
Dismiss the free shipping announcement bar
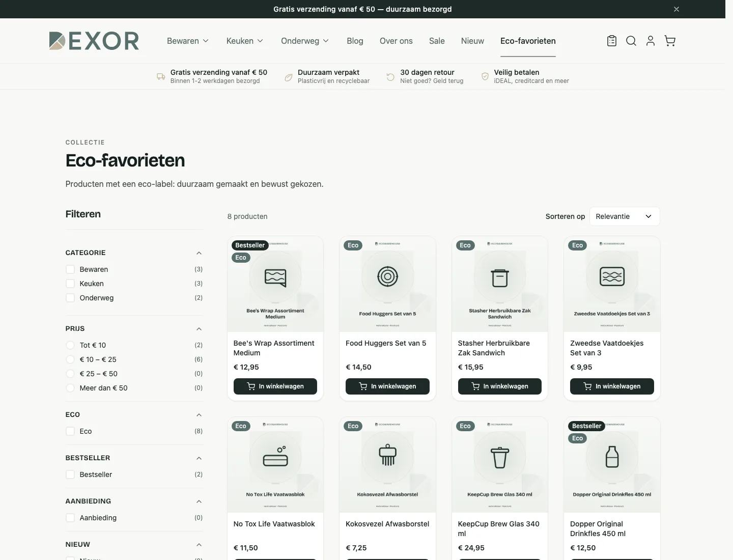click(676, 9)
